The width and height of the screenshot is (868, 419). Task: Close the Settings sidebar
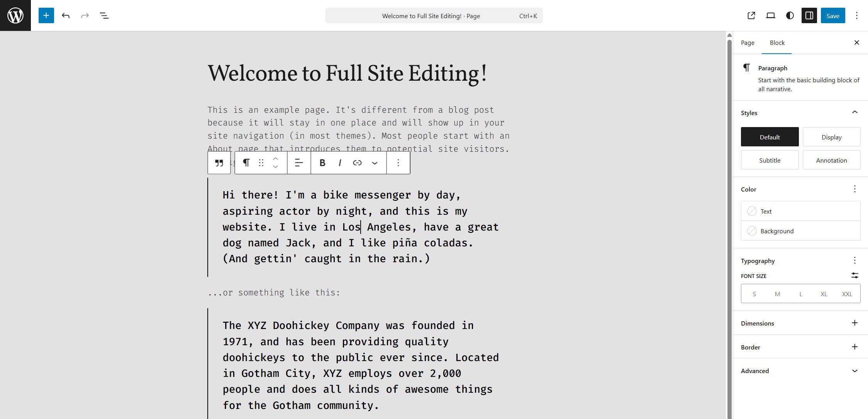click(856, 42)
